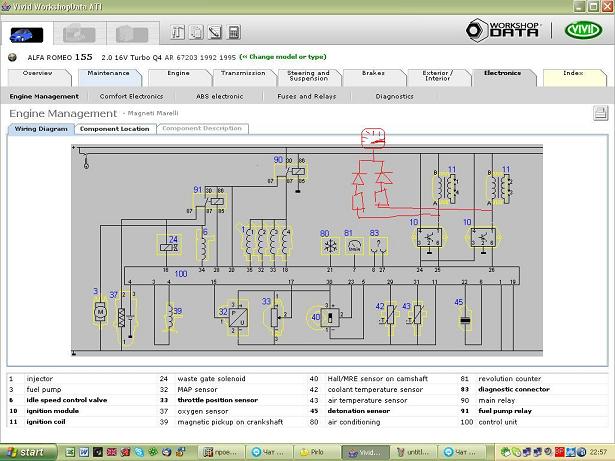Open the Steering and Suspension tab

[308, 74]
